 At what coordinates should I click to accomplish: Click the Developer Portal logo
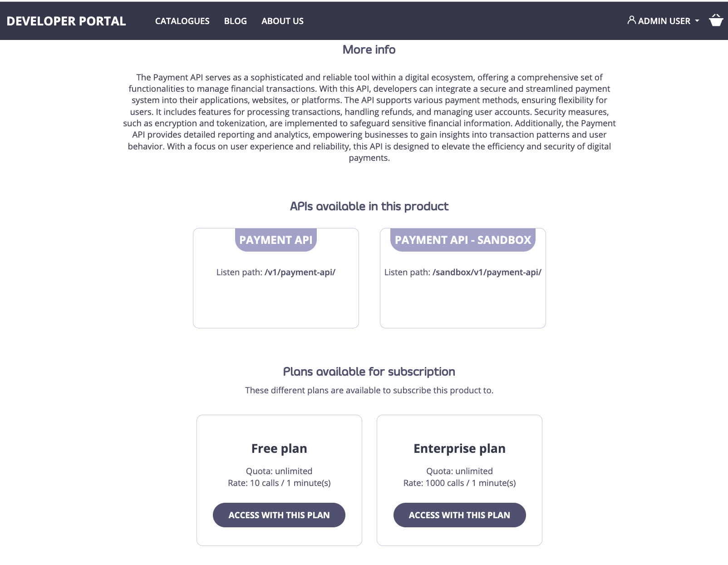click(x=66, y=21)
